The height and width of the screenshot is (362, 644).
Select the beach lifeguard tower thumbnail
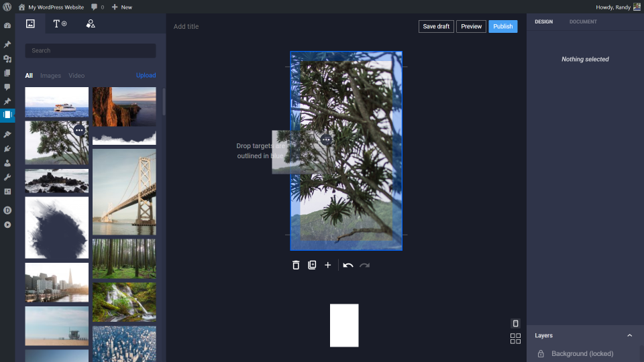(x=56, y=326)
